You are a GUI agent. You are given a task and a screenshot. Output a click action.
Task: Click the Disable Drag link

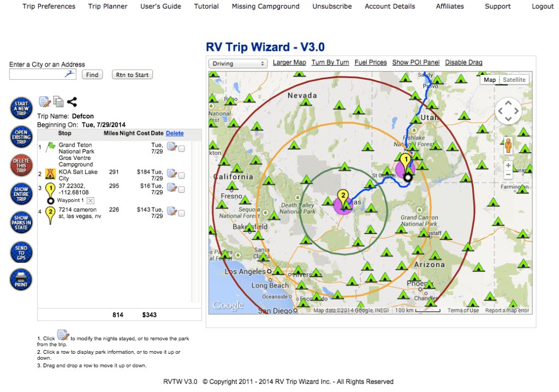[464, 62]
